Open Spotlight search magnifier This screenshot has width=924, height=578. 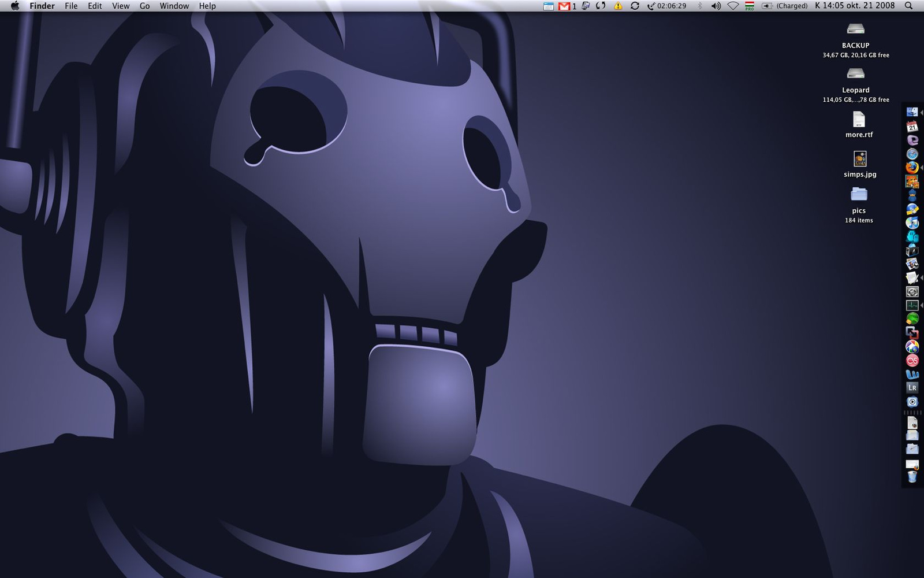[x=908, y=6]
